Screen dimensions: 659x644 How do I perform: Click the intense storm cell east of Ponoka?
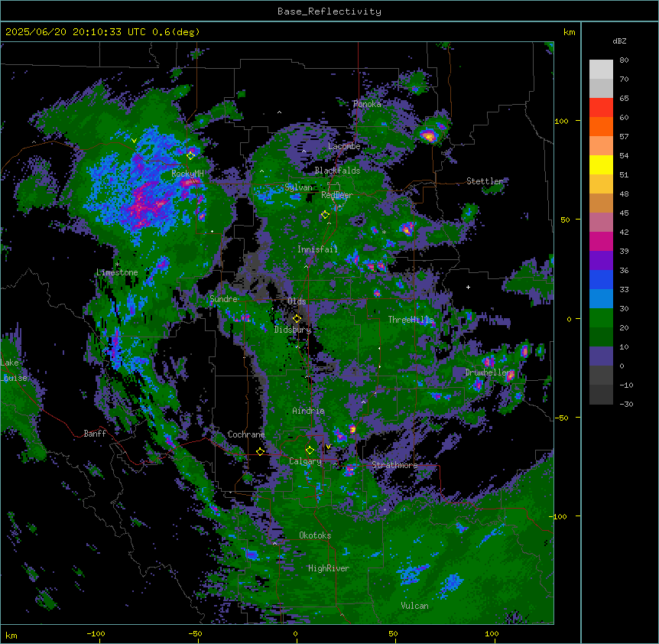(429, 135)
